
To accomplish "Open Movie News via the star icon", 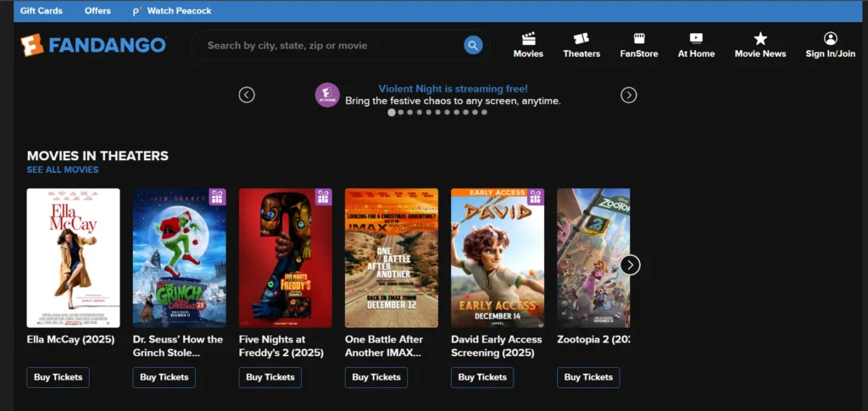I will (760, 39).
